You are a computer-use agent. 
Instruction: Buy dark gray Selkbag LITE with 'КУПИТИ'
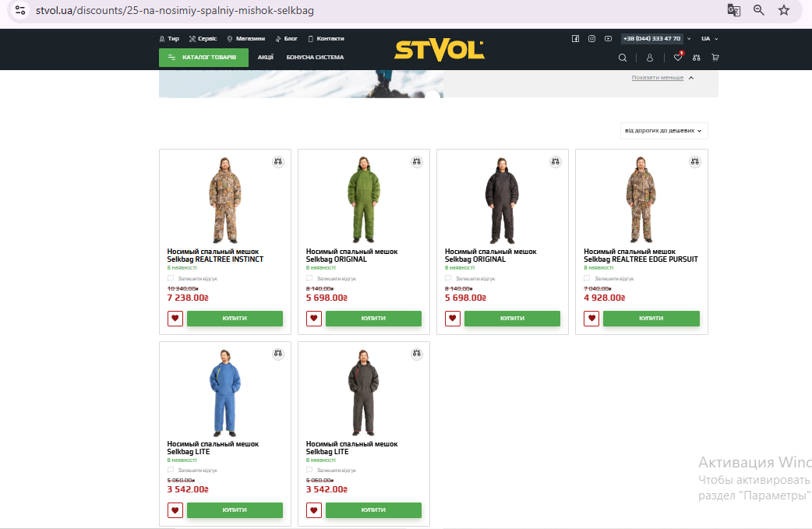[373, 510]
